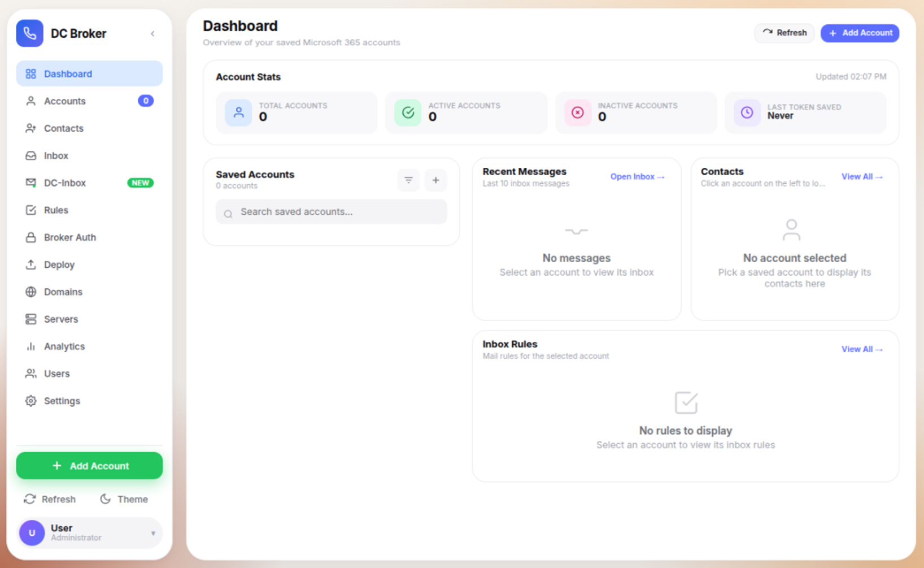Click the Domains globe icon
924x568 pixels.
coord(30,292)
